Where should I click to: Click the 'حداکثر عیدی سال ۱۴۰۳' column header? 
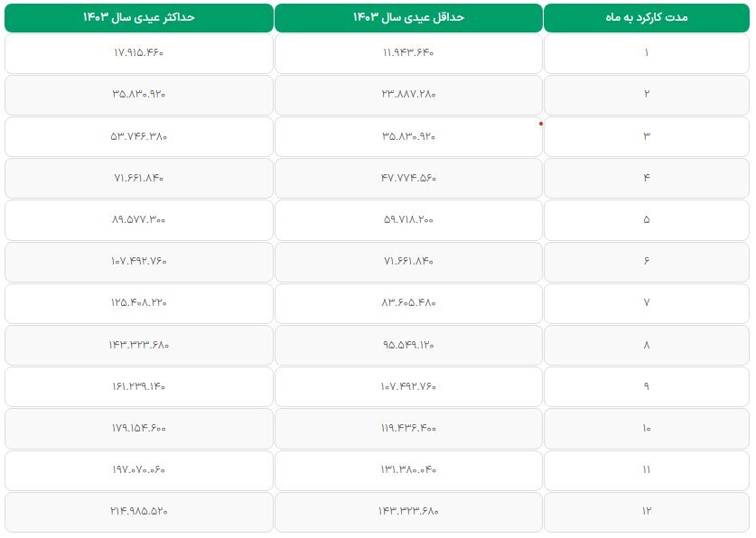coord(139,18)
